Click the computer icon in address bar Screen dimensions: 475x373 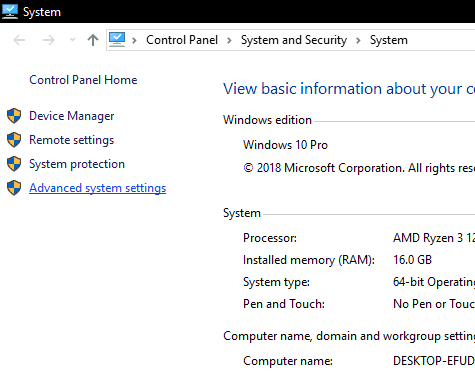coord(117,40)
